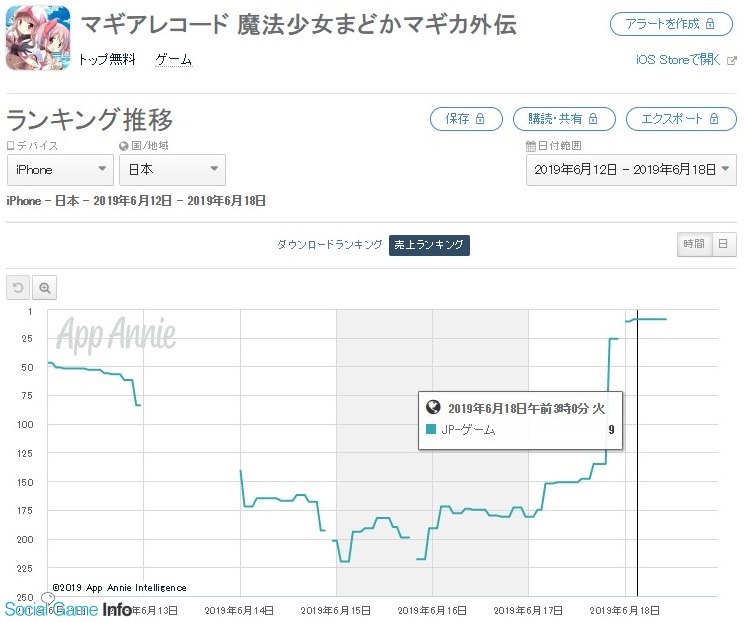Image resolution: width=745 pixels, height=622 pixels.
Task: Click the Magia Record app icon thumbnail
Action: click(38, 38)
